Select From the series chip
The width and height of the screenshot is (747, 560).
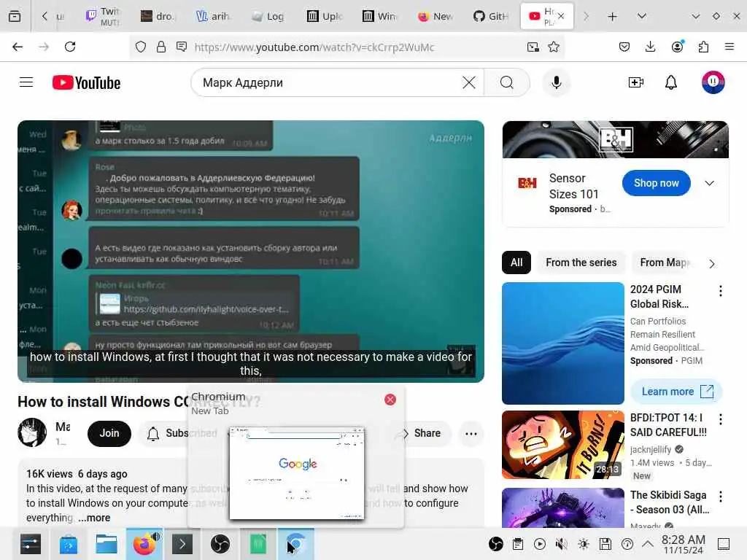pos(581,262)
